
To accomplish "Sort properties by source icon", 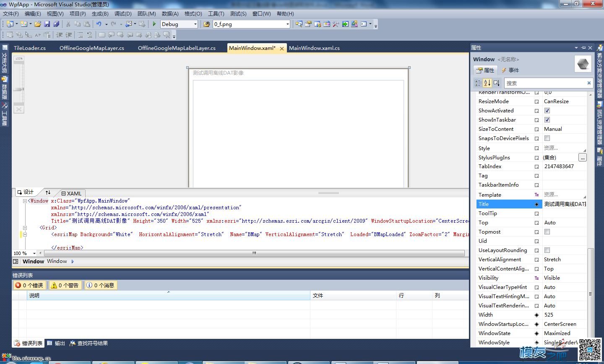I will (x=496, y=83).
